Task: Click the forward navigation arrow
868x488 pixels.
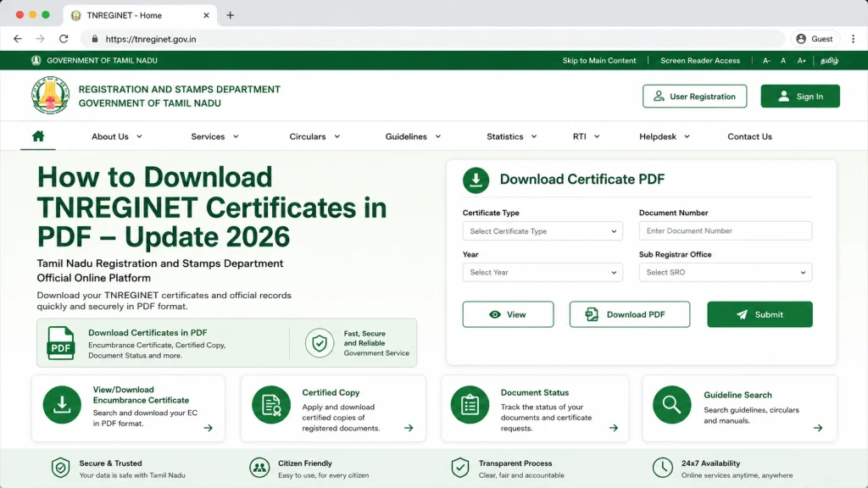Action: 41,39
